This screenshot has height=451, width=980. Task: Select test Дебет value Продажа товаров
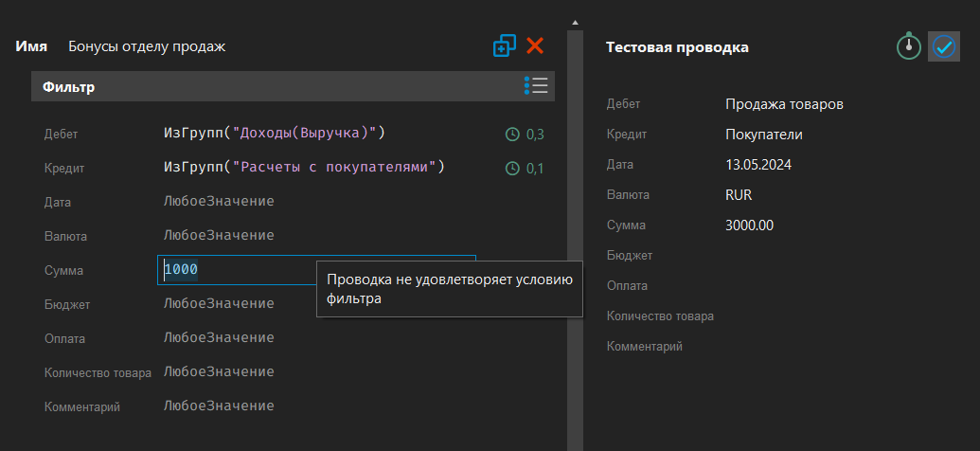pyautogui.click(x=784, y=104)
